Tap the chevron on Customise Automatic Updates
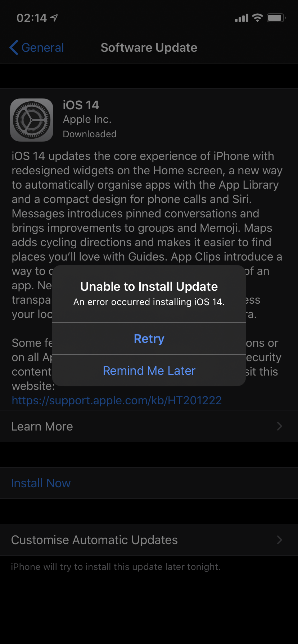 pos(280,540)
